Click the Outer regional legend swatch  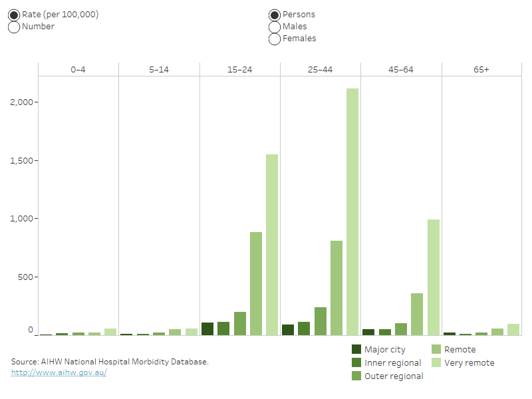[x=356, y=376]
